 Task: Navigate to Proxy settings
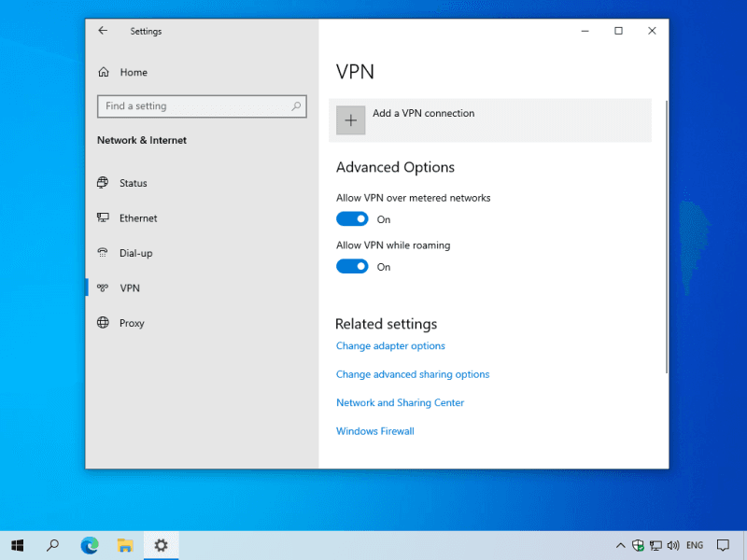(x=132, y=323)
